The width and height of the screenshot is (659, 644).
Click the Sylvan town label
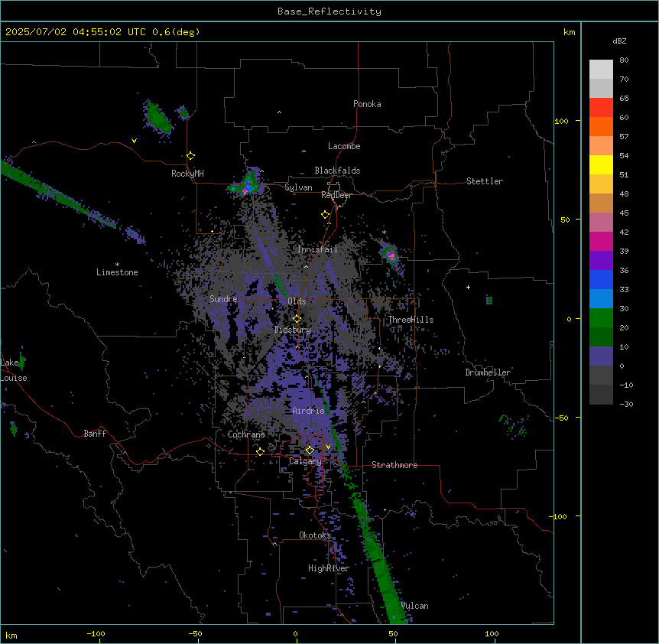point(298,187)
